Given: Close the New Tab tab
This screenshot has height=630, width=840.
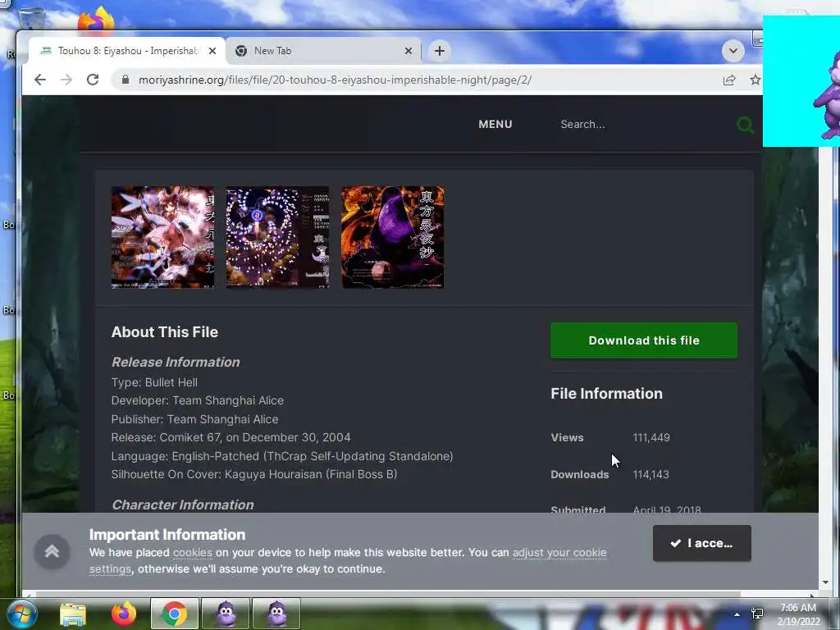Looking at the screenshot, I should pyautogui.click(x=409, y=51).
